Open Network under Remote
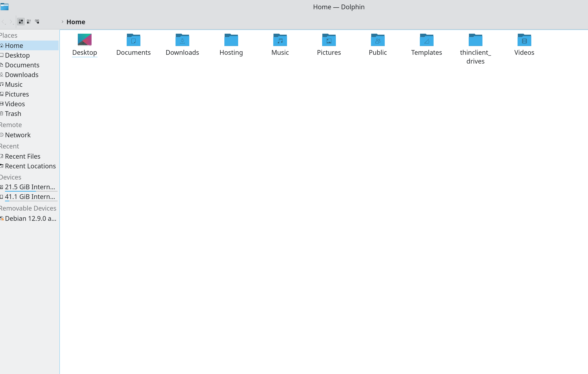Viewport: 588px width, 374px height. (x=29, y=135)
